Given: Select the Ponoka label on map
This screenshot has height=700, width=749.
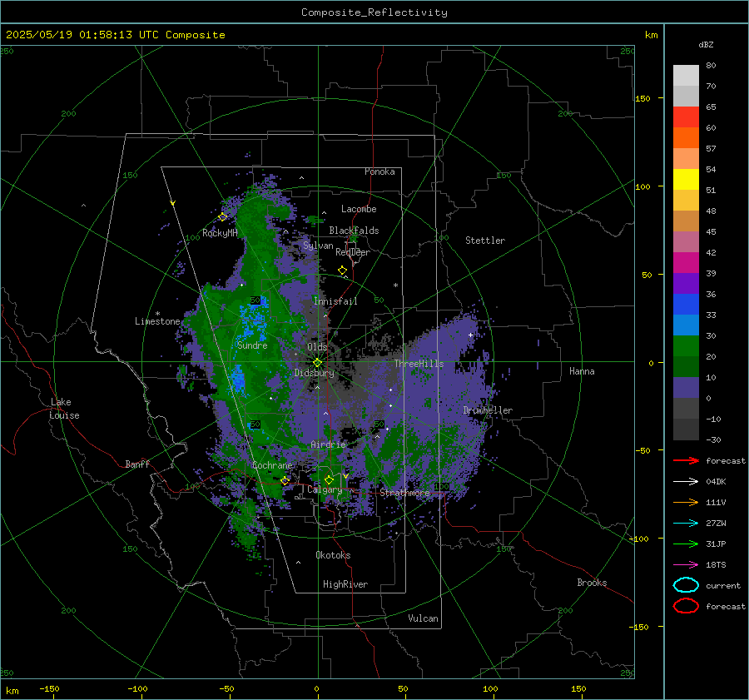Looking at the screenshot, I should 379,171.
